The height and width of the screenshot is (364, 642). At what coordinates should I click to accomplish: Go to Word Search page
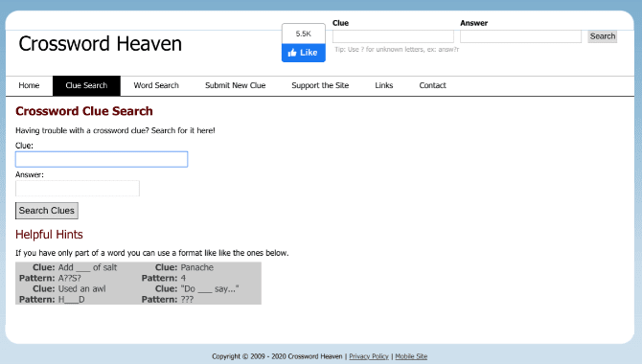coord(156,85)
